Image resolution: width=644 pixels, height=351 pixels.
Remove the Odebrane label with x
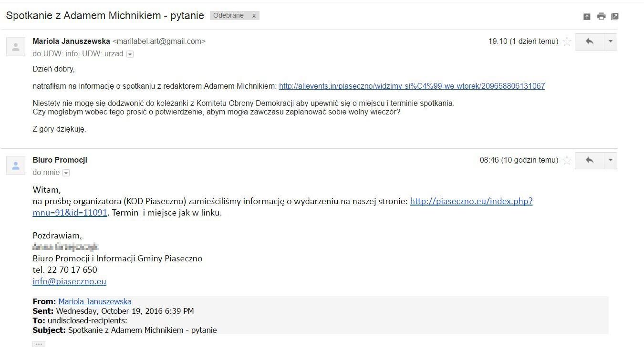tap(254, 16)
